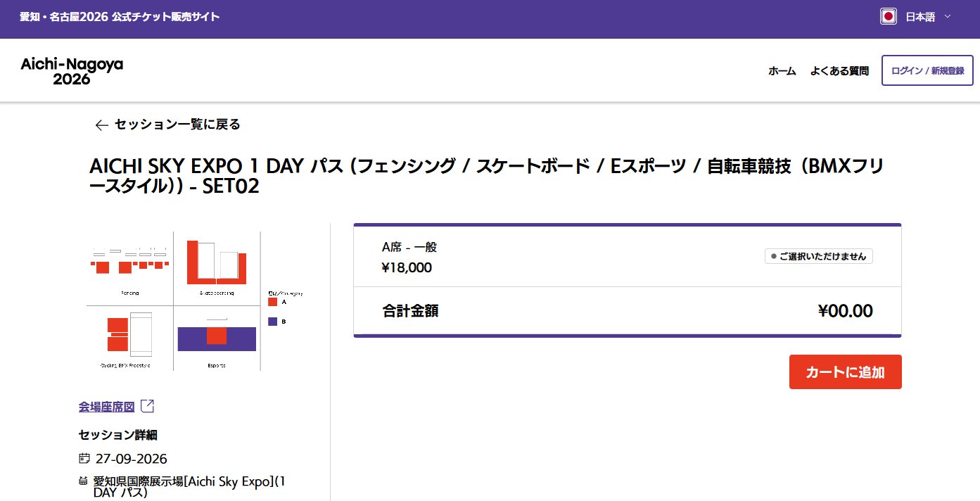Open the venue seating map thumbnail
Viewport: 980px width, 501px height.
pyautogui.click(x=195, y=300)
